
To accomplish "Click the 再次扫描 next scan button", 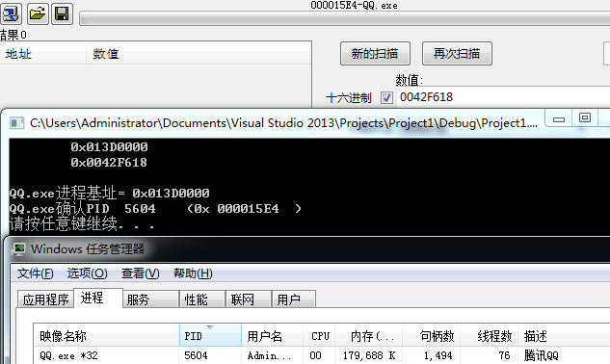I will click(x=457, y=53).
